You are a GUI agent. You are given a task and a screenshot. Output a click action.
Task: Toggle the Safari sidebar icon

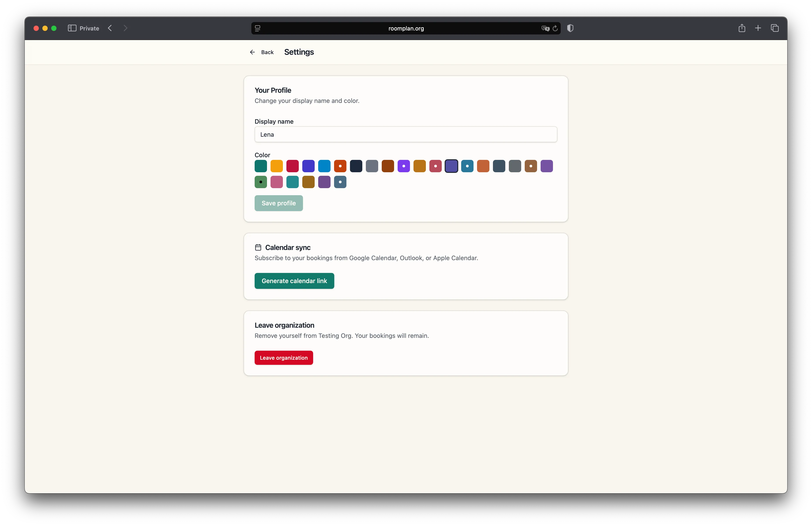point(72,28)
